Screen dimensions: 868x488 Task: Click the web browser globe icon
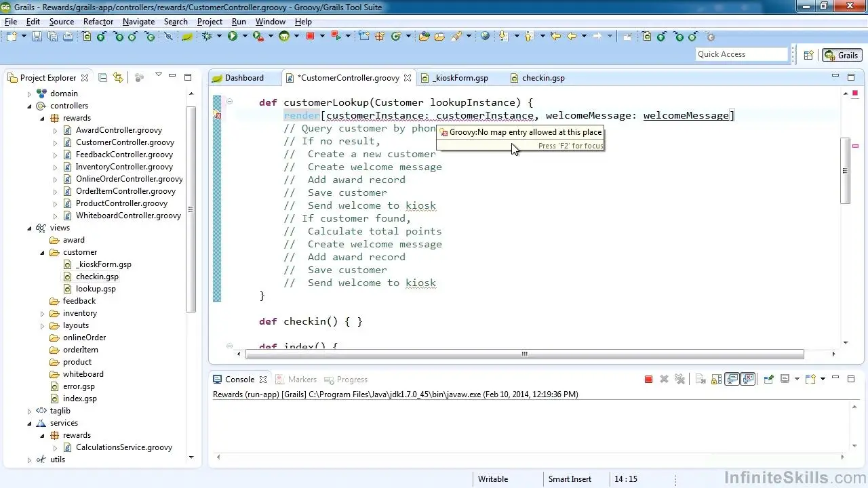coord(485,37)
